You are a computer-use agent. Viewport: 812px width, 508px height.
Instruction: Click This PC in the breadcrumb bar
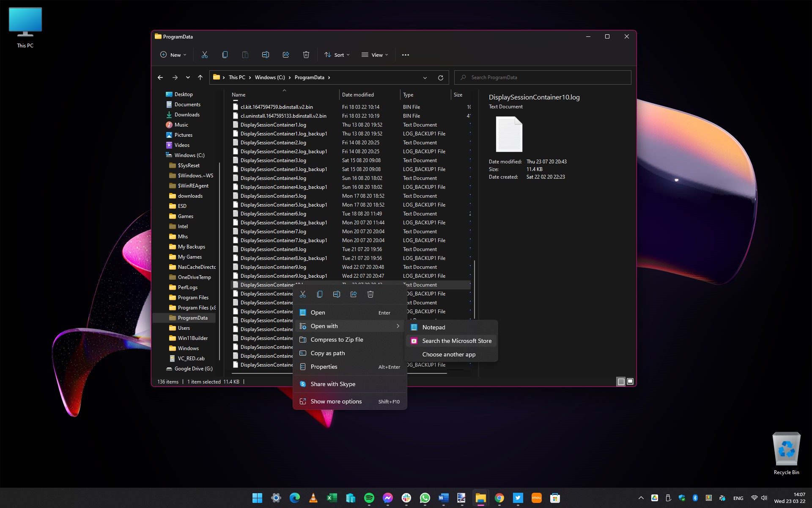pyautogui.click(x=237, y=77)
